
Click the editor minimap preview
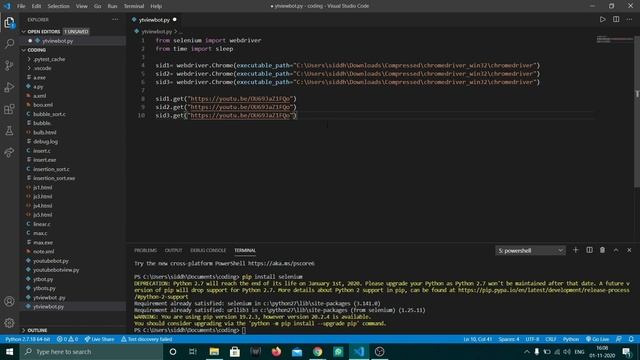(614, 40)
